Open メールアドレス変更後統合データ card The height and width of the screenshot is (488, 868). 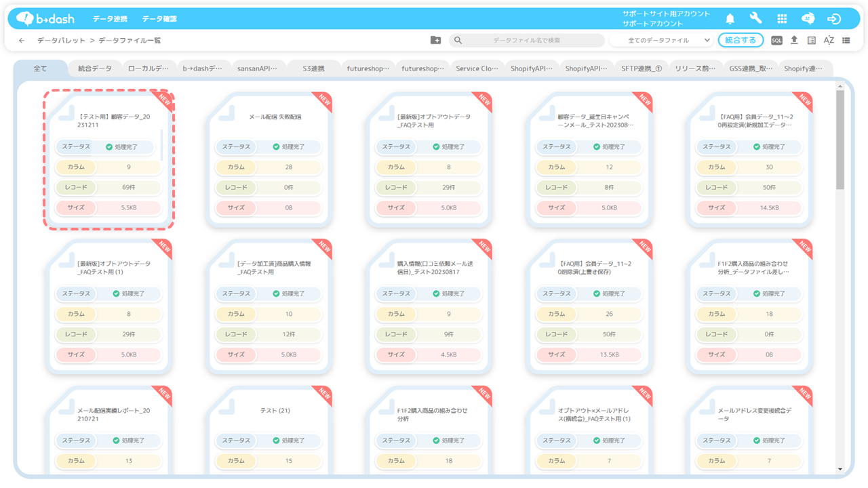coord(749,430)
